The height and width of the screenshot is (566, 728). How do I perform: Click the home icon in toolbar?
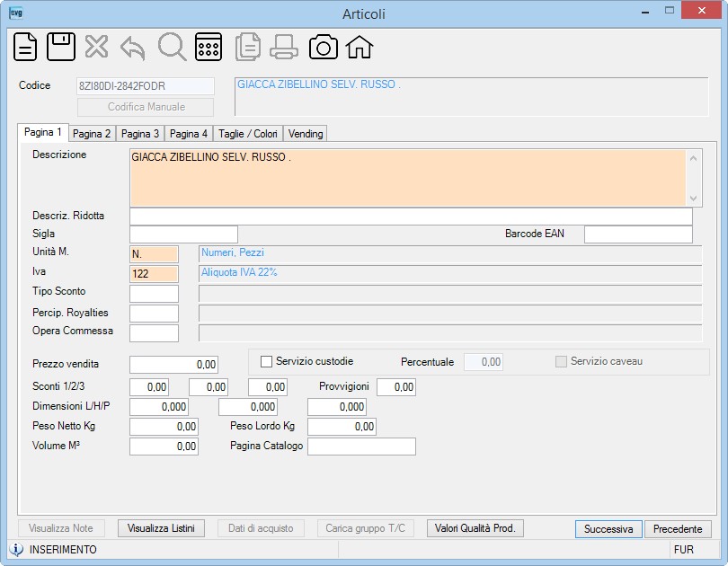(x=360, y=48)
